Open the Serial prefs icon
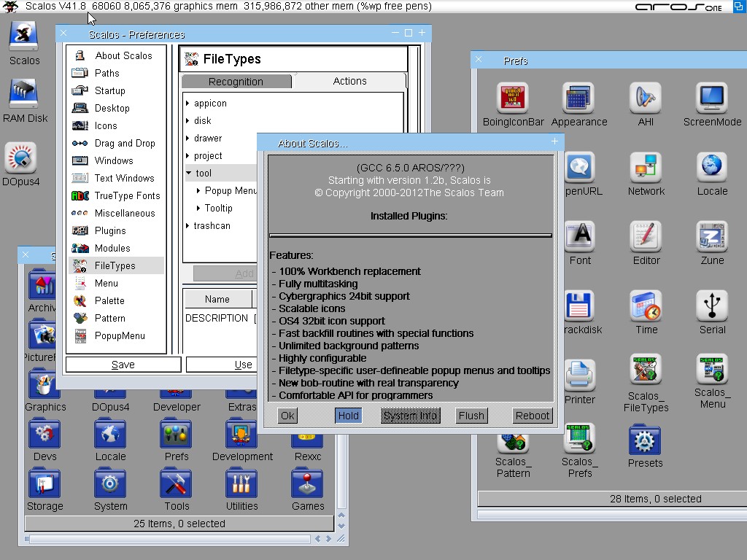Screen dimensions: 747x560 pyautogui.click(x=712, y=306)
